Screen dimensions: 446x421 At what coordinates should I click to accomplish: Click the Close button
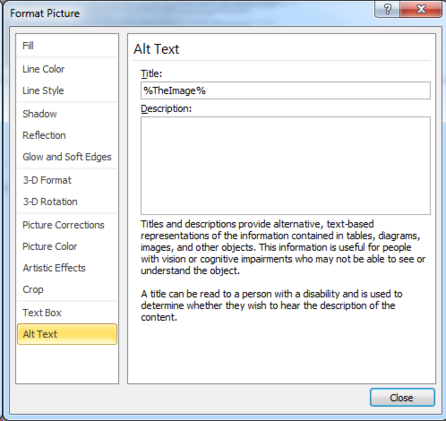(402, 397)
